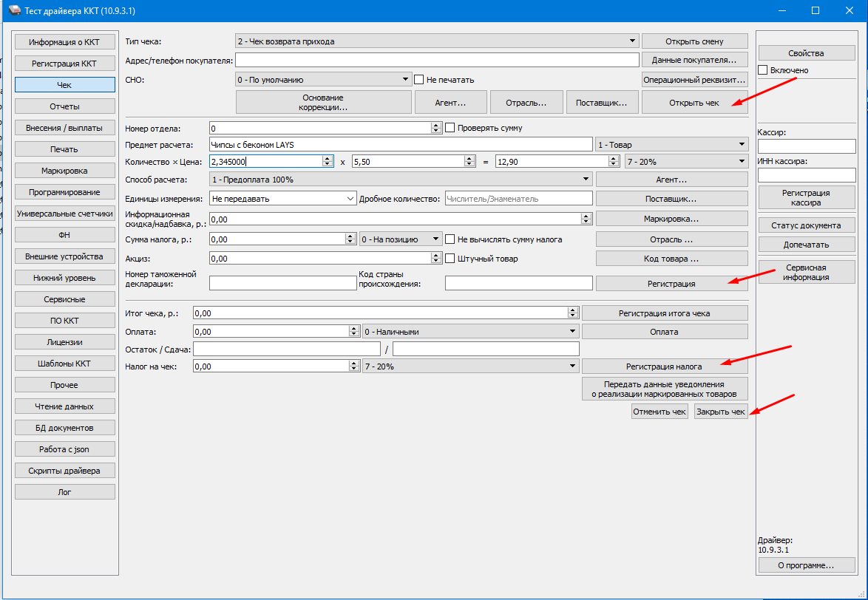Click the 'Номер отдела' spinner arrows
868x600 pixels.
(x=435, y=128)
